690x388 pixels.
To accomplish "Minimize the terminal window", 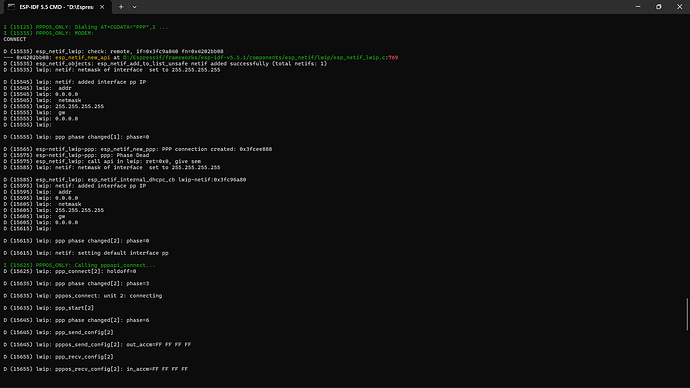I will tap(638, 7).
